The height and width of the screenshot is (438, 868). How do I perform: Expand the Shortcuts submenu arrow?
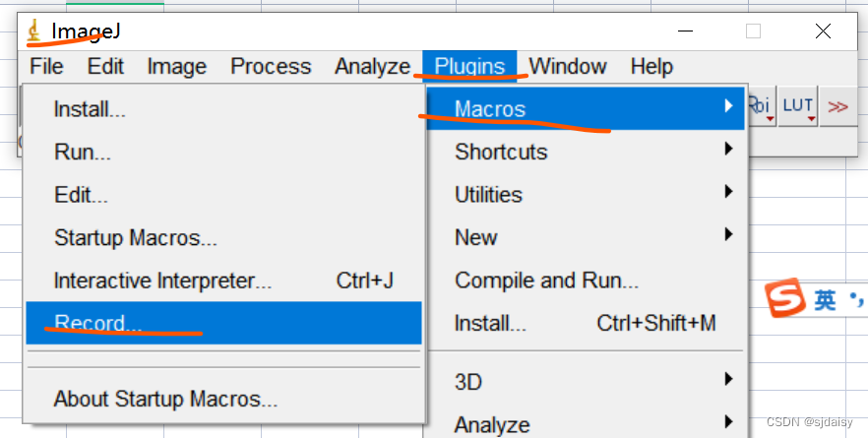click(x=729, y=149)
